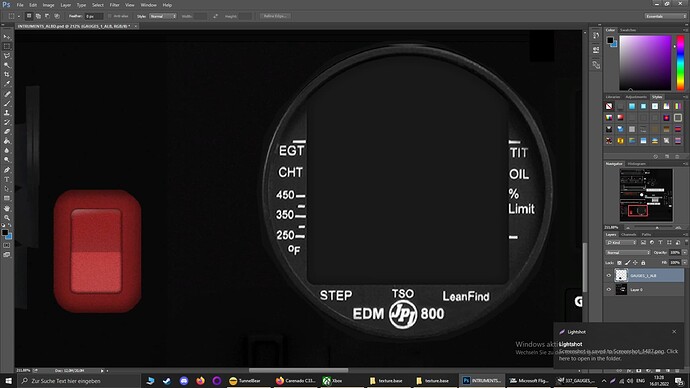Image resolution: width=690 pixels, height=388 pixels.
Task: Open the layer blending mode dropdown
Action: [x=628, y=253]
